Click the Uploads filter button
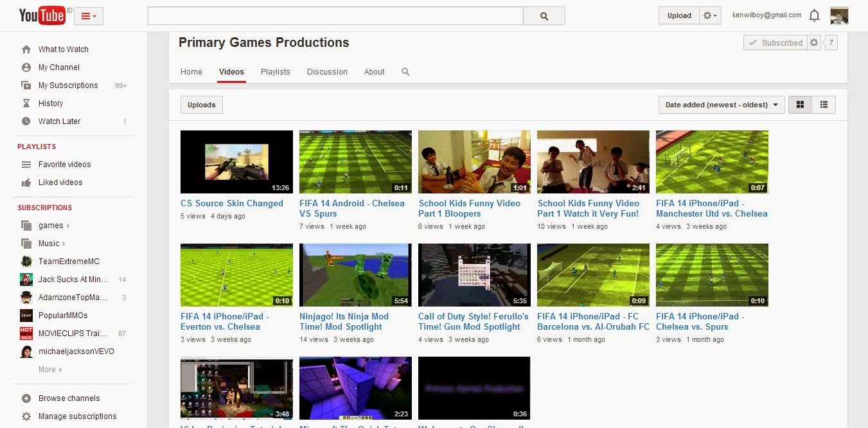Viewport: 868px width, 428px height. [x=202, y=105]
